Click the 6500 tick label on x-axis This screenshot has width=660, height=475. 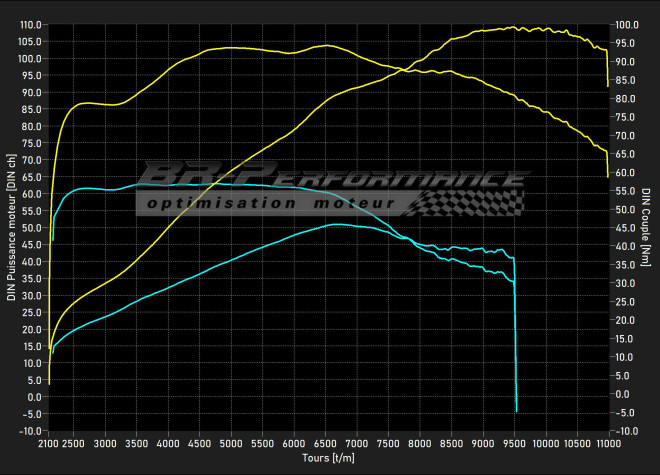[x=326, y=441]
